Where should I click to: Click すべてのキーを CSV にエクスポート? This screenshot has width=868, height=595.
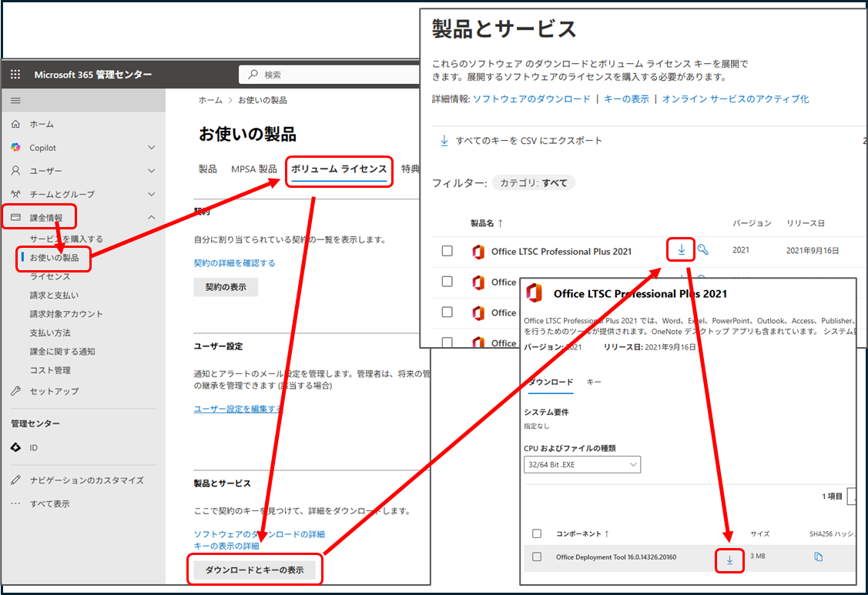pos(528,141)
